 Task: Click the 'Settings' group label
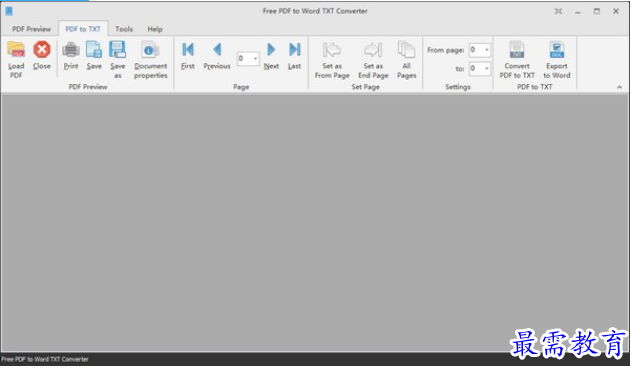458,87
